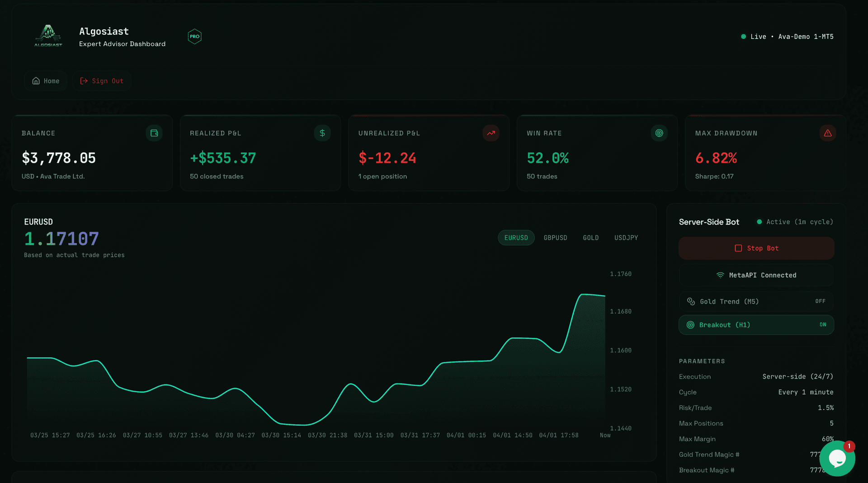Sign out of the dashboard
Screen dimensions: 868x483
tap(102, 81)
